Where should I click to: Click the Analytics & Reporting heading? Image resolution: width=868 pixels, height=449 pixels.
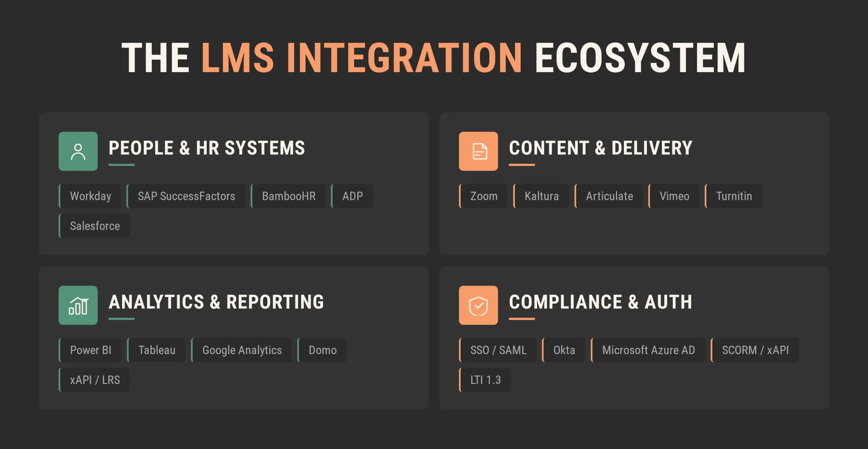(x=216, y=302)
